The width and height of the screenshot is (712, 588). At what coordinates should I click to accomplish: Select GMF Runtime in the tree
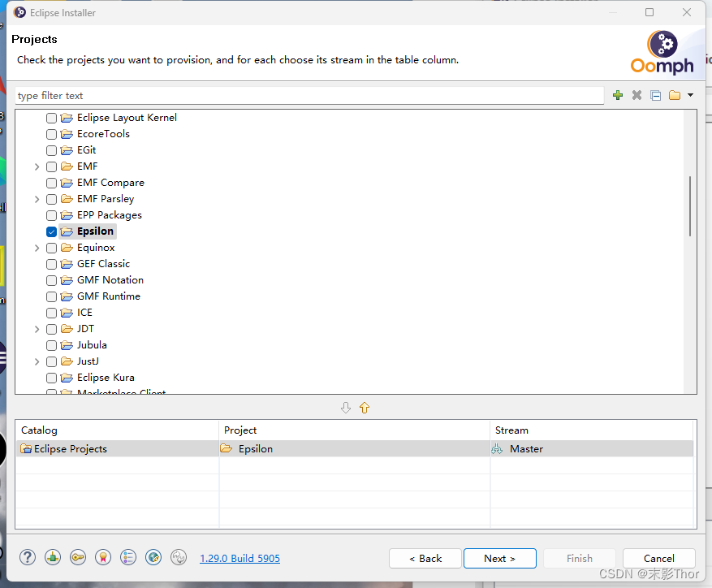pyautogui.click(x=109, y=296)
